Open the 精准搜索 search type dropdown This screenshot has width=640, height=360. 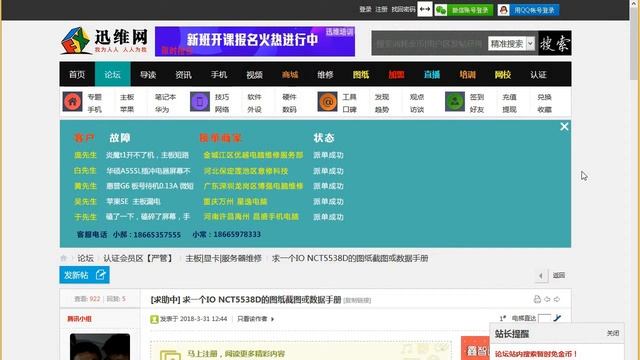(x=511, y=43)
